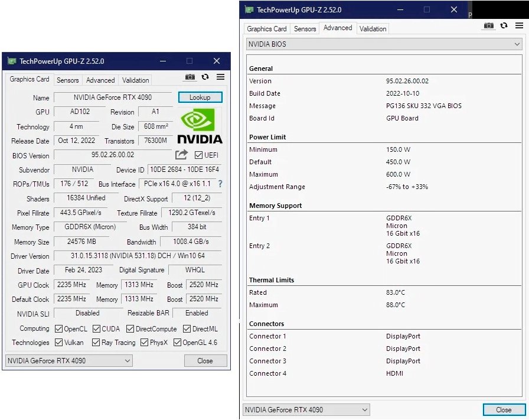Click Message value PG136 SKU 332 VGA BIOS
The image size is (529, 420).
click(424, 106)
